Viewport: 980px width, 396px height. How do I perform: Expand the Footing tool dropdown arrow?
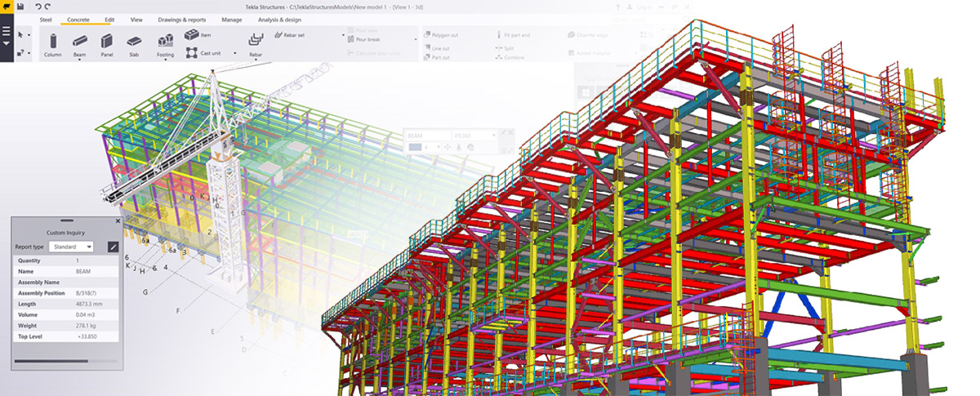[x=166, y=61]
